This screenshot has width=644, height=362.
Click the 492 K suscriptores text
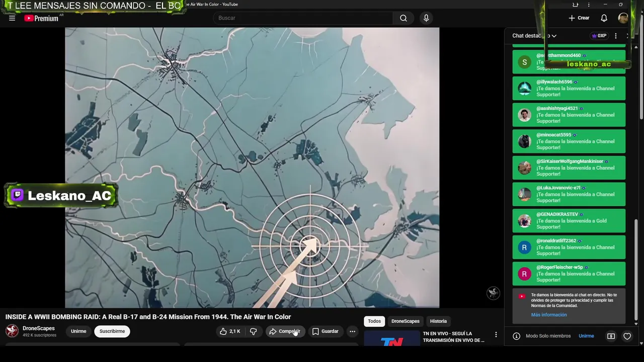point(39,335)
